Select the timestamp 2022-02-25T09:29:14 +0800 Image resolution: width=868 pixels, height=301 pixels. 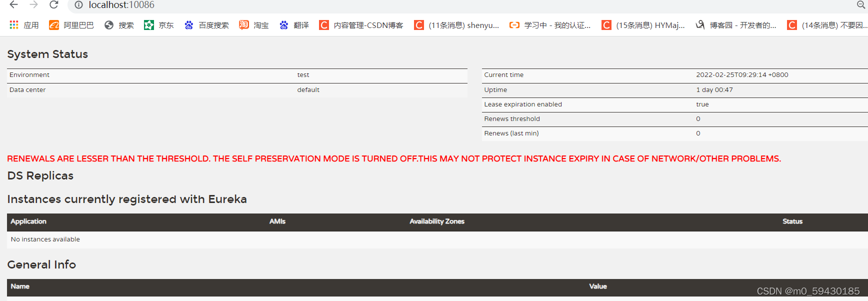742,75
